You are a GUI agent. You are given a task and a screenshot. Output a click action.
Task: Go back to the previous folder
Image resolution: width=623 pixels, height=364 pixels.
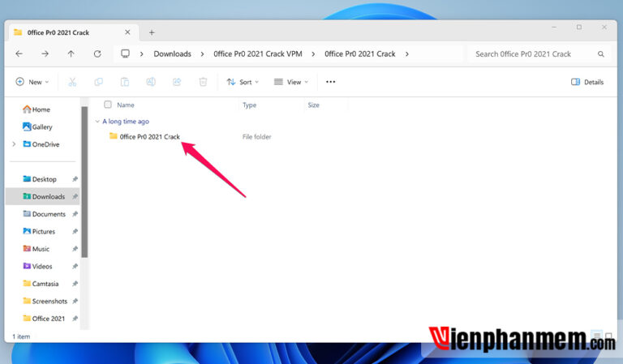(x=19, y=54)
